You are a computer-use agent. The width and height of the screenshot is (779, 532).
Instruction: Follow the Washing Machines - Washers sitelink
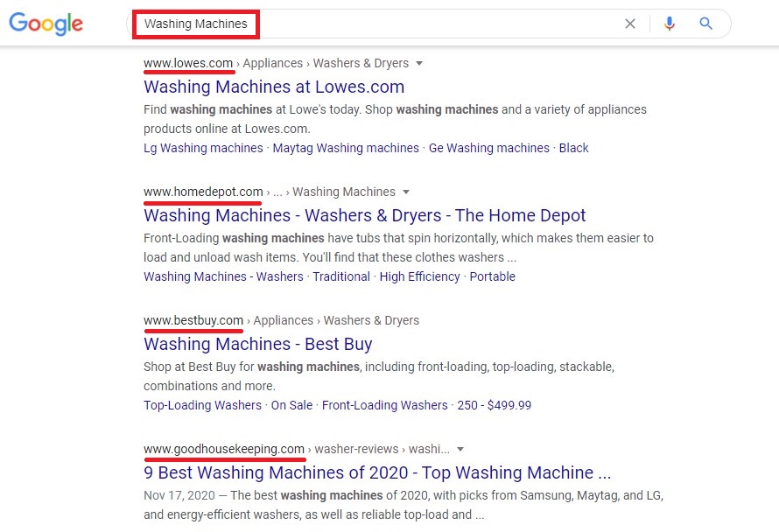(x=223, y=276)
